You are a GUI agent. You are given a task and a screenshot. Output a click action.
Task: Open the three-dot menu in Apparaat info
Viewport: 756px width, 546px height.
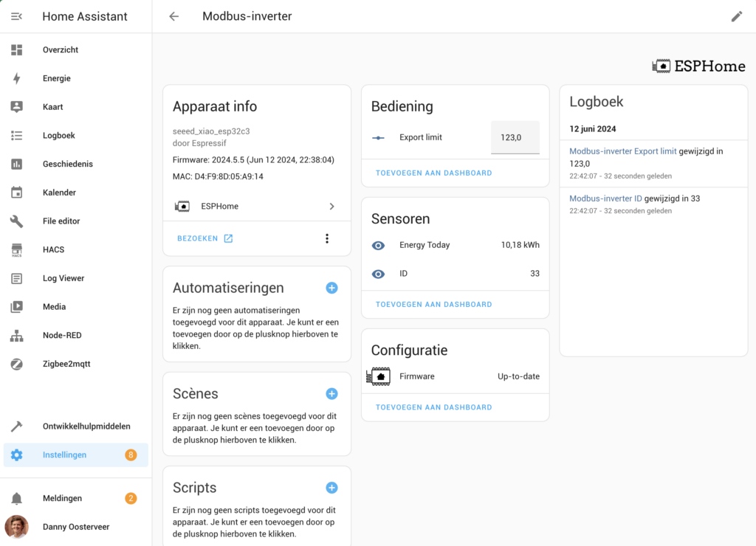(327, 238)
